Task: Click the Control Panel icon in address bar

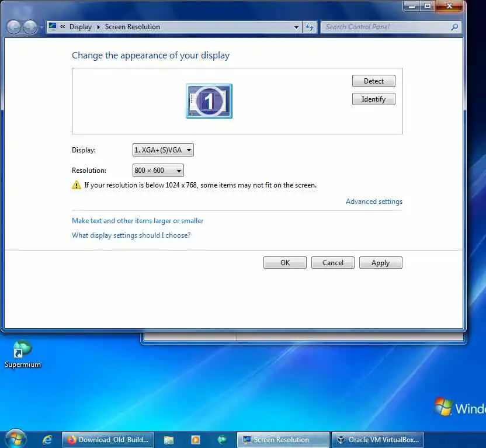Action: tap(53, 26)
